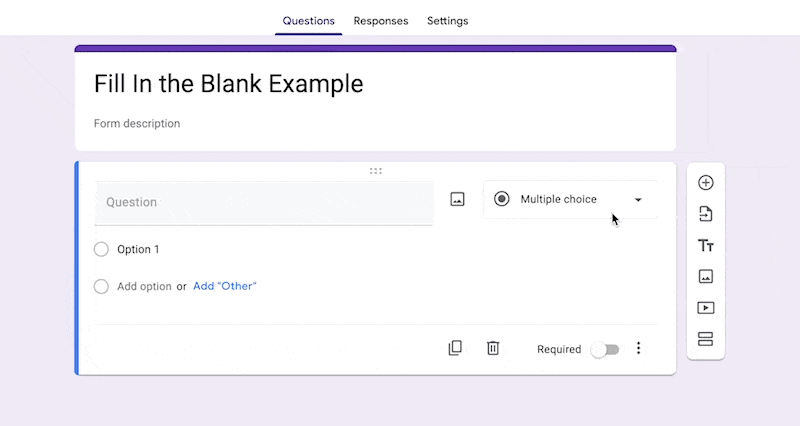Edit the form title Fill In the Blank Example
Viewport: 800px width, 426px height.
coord(229,84)
